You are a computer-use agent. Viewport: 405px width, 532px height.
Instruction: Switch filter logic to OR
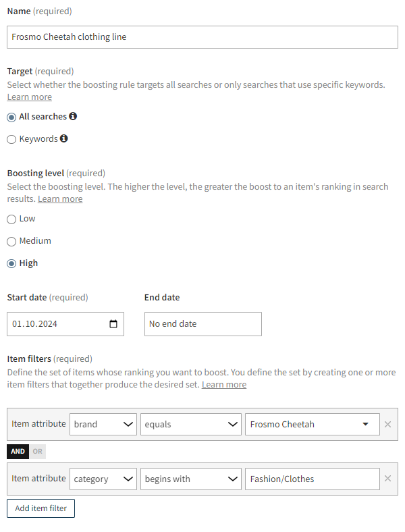pos(37,452)
